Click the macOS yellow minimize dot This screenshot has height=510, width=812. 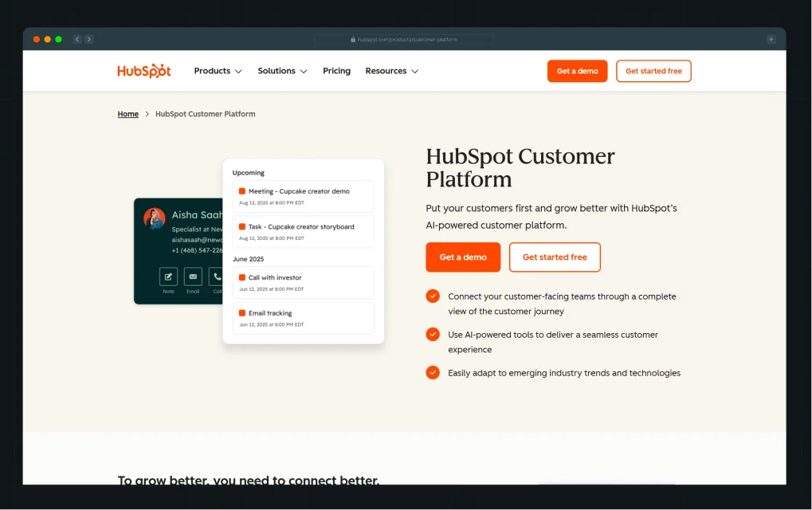pyautogui.click(x=48, y=39)
